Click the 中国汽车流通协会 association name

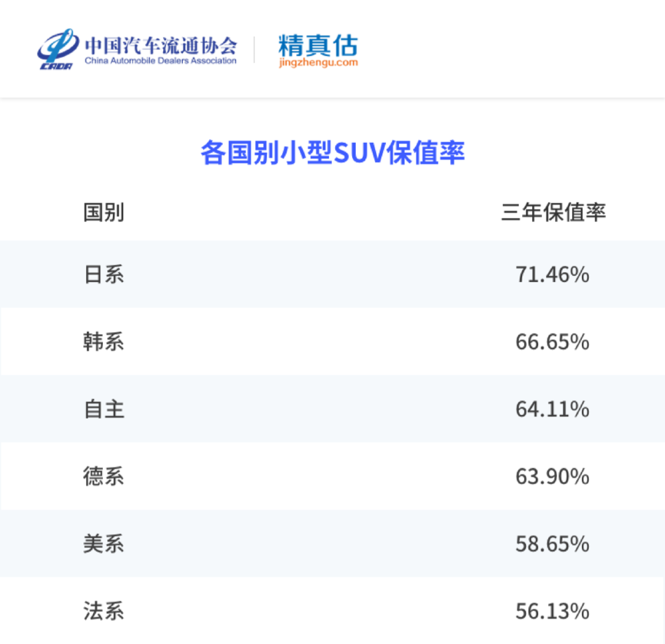click(x=161, y=46)
